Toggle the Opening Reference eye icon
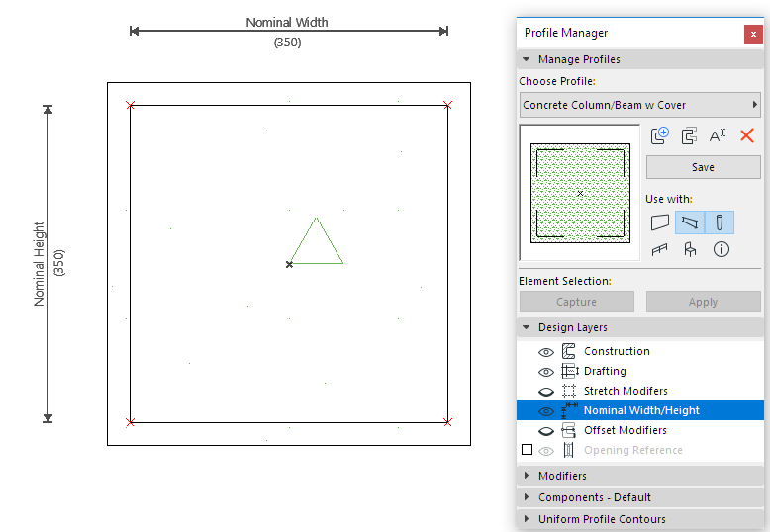Image resolution: width=770 pixels, height=532 pixels. pos(546,451)
